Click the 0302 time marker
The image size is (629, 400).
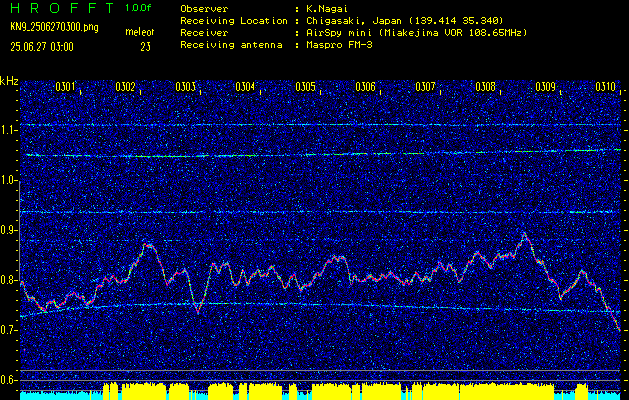(125, 86)
